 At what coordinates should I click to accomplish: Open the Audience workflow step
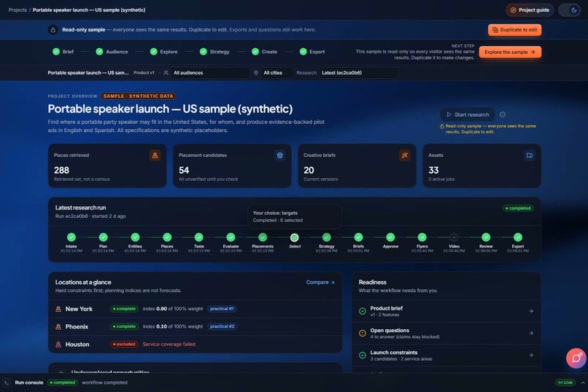click(x=112, y=52)
